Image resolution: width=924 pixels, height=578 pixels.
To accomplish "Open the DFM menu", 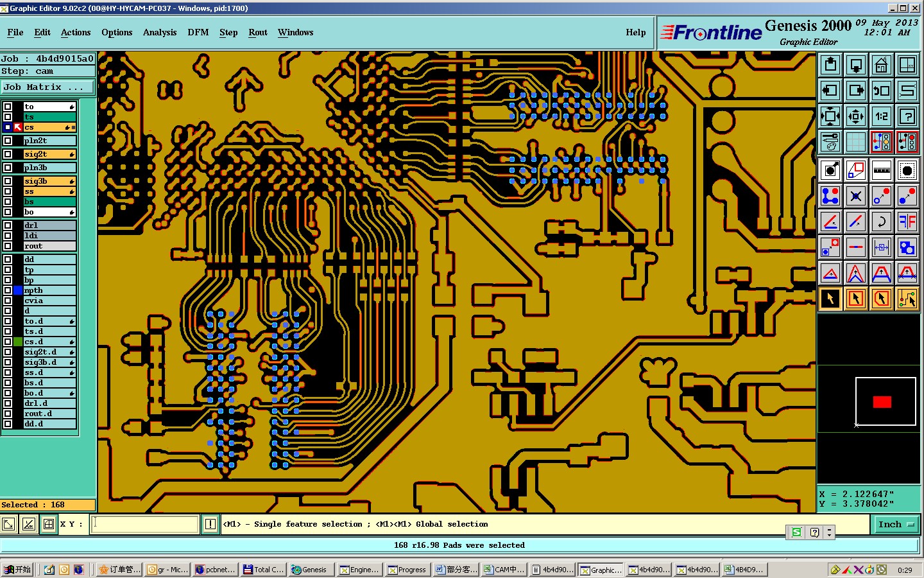I will pos(198,32).
